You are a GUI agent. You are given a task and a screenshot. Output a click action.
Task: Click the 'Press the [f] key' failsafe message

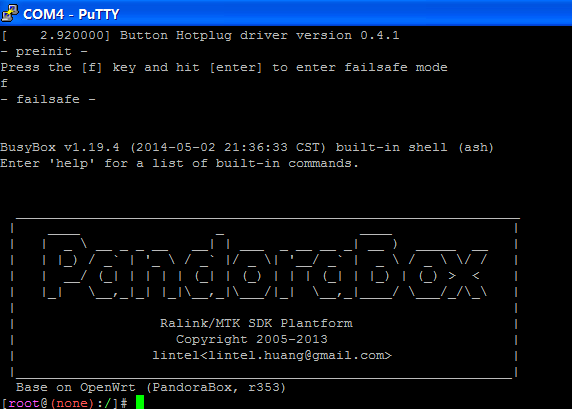click(224, 67)
